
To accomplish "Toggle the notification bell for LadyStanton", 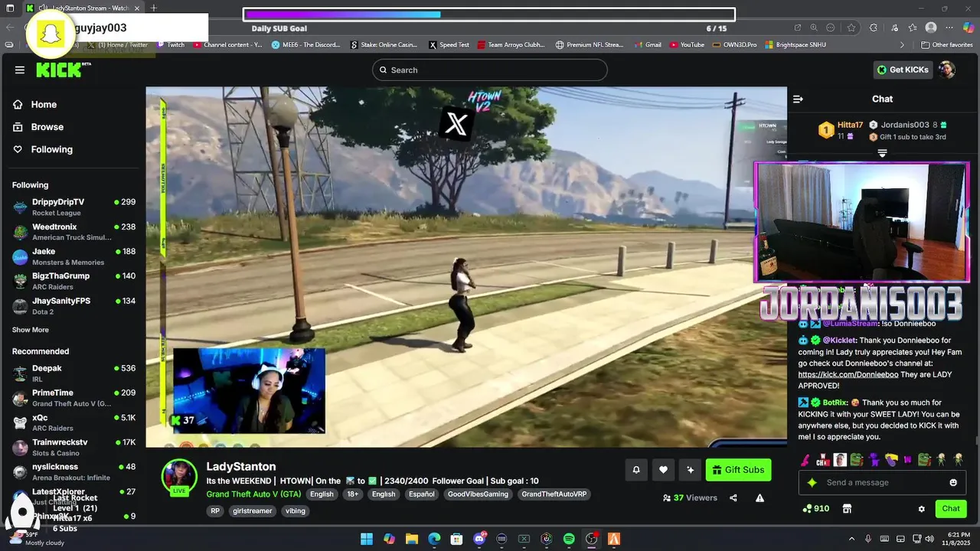I will (635, 470).
